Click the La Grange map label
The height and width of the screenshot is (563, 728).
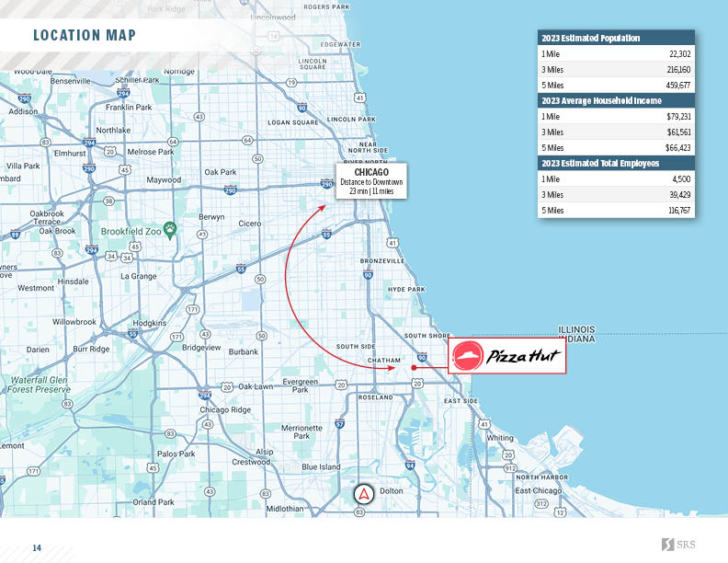(x=139, y=276)
